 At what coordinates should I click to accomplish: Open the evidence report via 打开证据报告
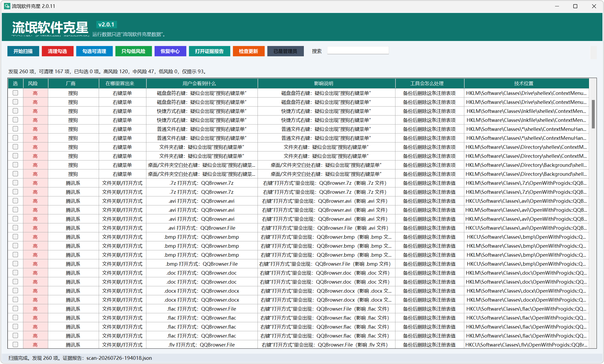point(209,51)
